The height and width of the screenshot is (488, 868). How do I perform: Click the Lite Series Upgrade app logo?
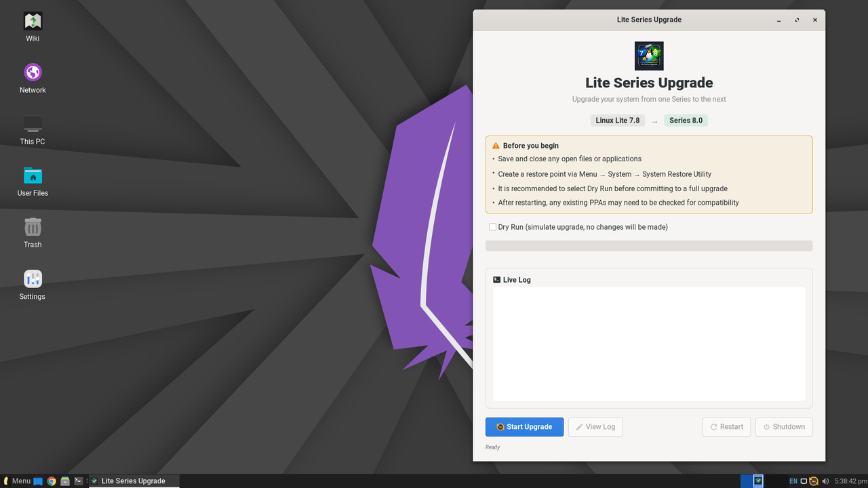pyautogui.click(x=649, y=56)
